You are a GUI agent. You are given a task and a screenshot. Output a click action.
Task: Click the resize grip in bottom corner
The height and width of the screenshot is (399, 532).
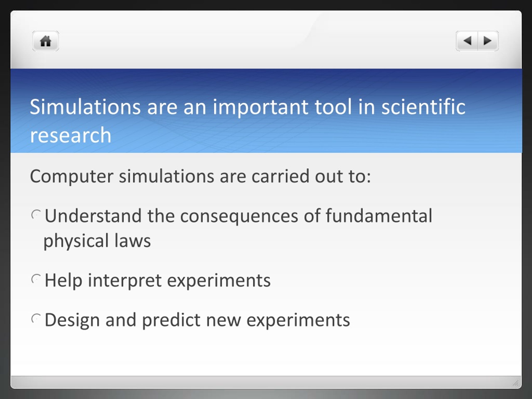click(x=515, y=383)
